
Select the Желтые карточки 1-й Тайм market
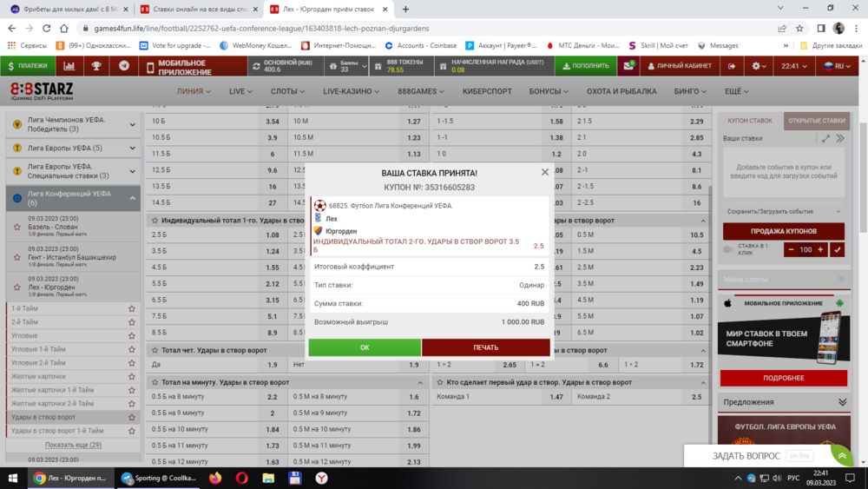pos(53,390)
